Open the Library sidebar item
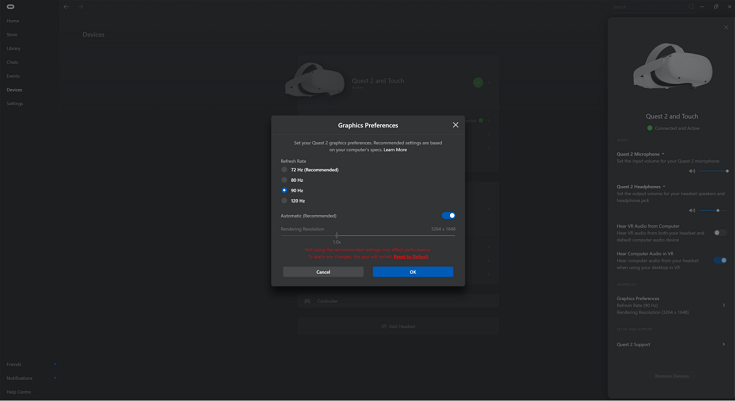The height and width of the screenshot is (401, 735). click(14, 48)
